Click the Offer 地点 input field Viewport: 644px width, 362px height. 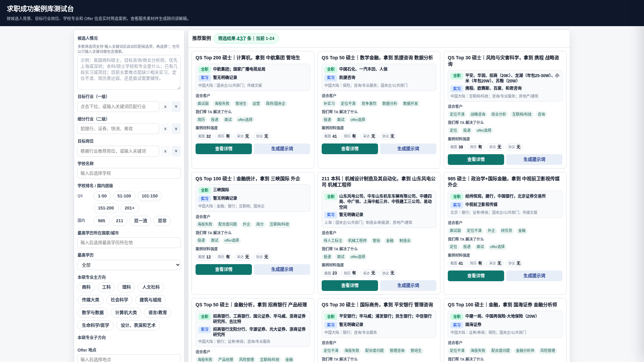129,358
